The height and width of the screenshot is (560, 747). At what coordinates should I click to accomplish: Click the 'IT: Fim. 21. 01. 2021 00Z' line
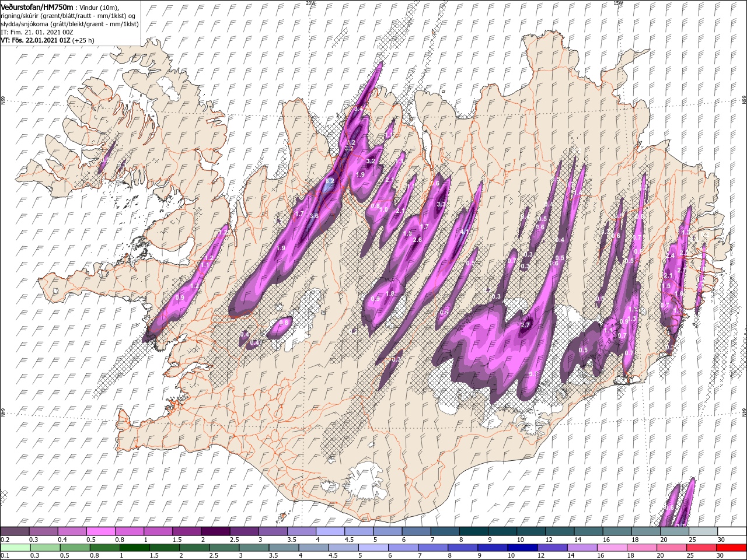click(x=36, y=32)
